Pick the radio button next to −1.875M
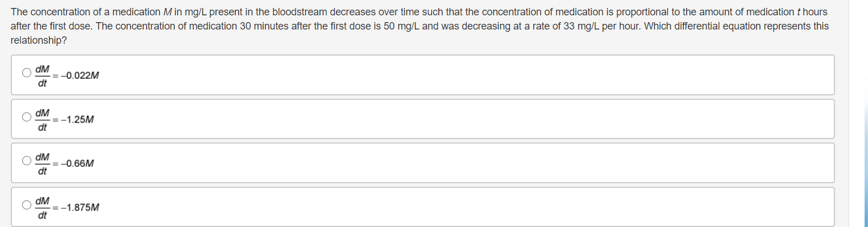The width and height of the screenshot is (868, 227). coord(27,205)
